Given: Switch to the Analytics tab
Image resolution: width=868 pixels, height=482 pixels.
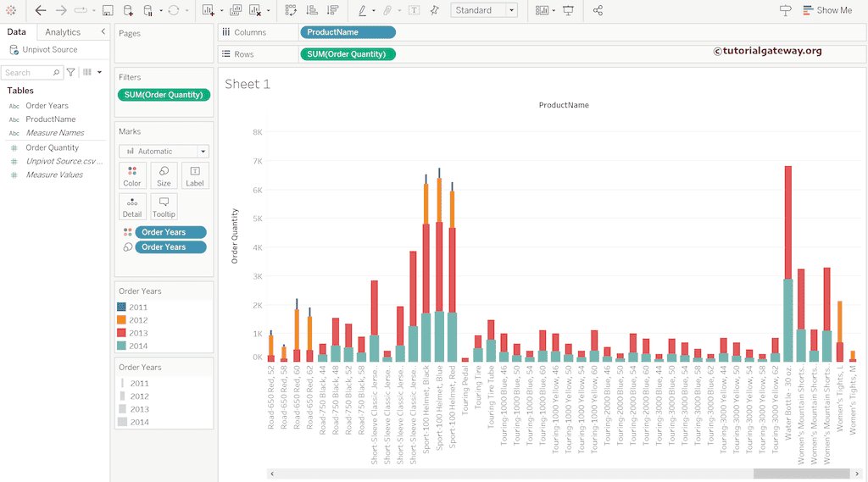Looking at the screenshot, I should pos(63,32).
